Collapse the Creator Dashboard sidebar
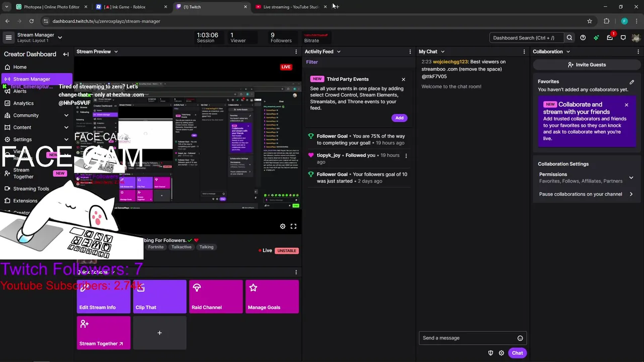This screenshot has width=644, height=362. click(66, 54)
